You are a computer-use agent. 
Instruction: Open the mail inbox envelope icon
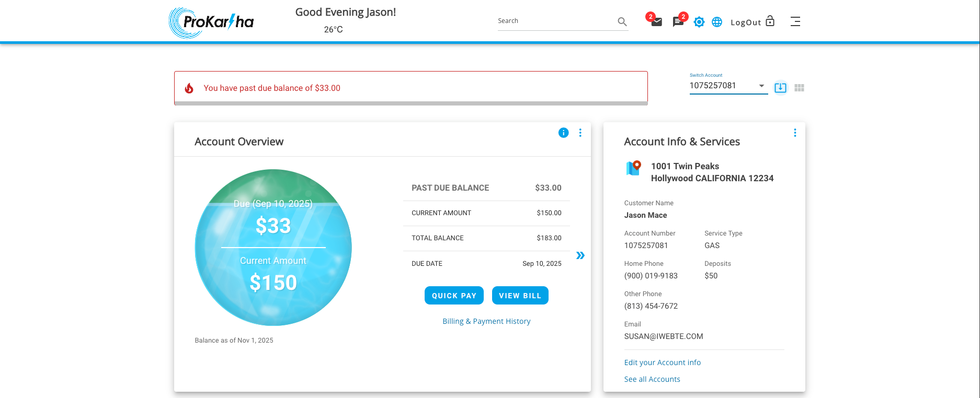[656, 22]
